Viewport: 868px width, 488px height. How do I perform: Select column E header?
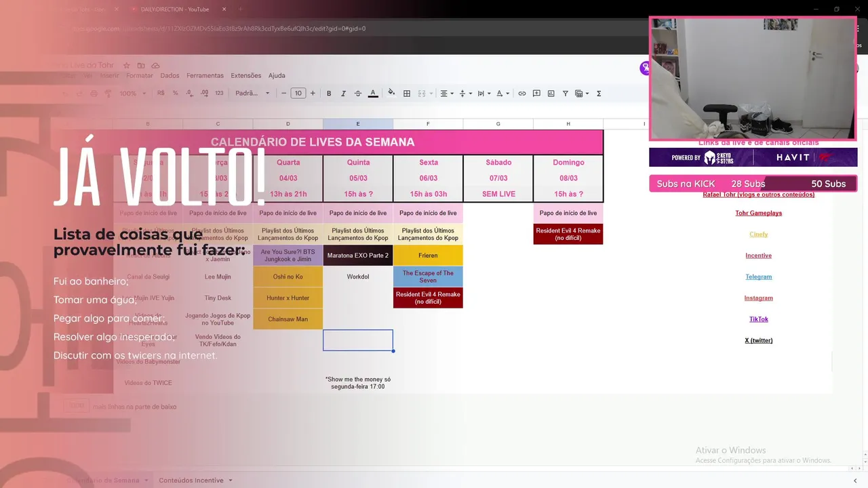[x=358, y=124]
